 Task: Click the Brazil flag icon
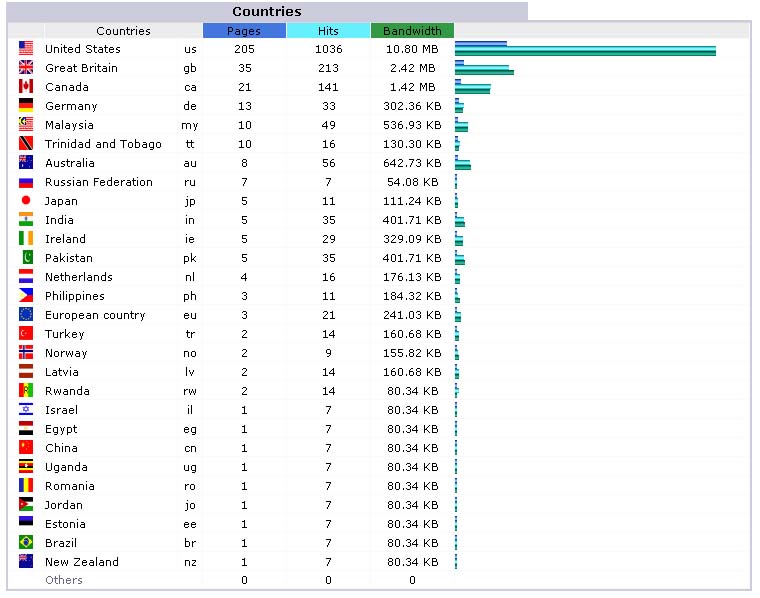pos(26,542)
